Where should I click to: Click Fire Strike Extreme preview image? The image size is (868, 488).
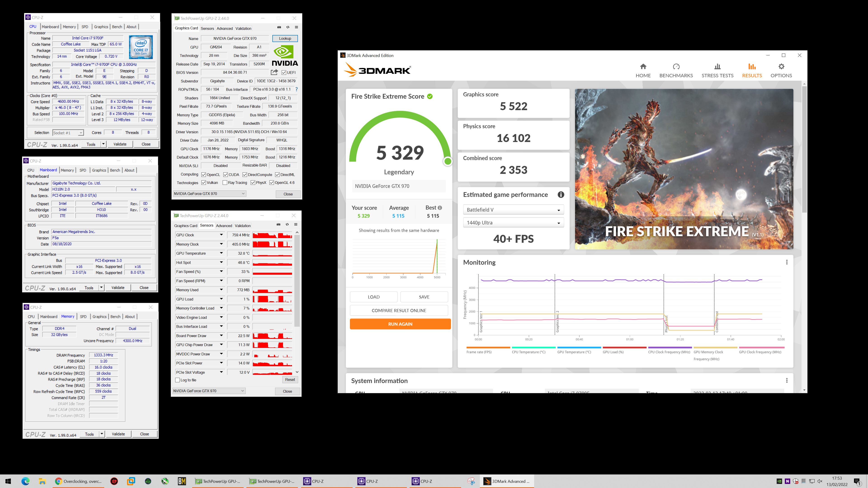(684, 169)
